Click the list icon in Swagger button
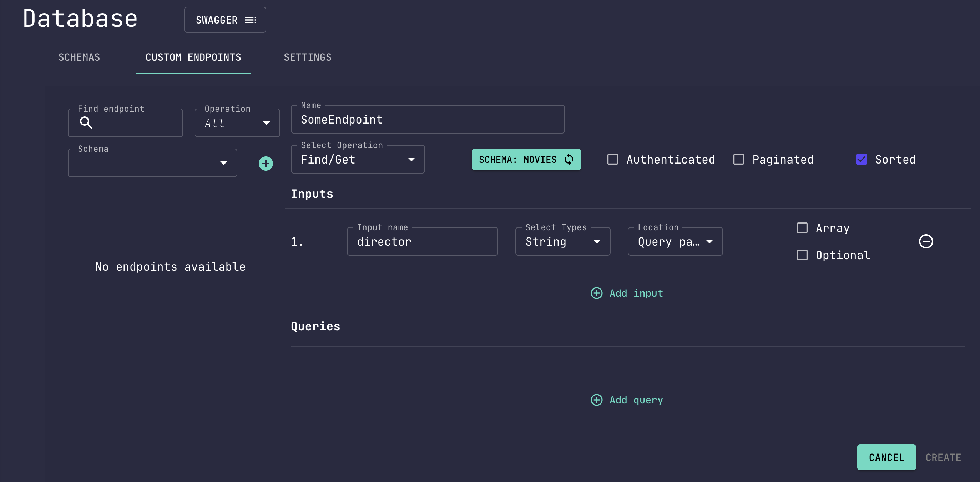Screen dimensions: 980x482 pyautogui.click(x=250, y=20)
